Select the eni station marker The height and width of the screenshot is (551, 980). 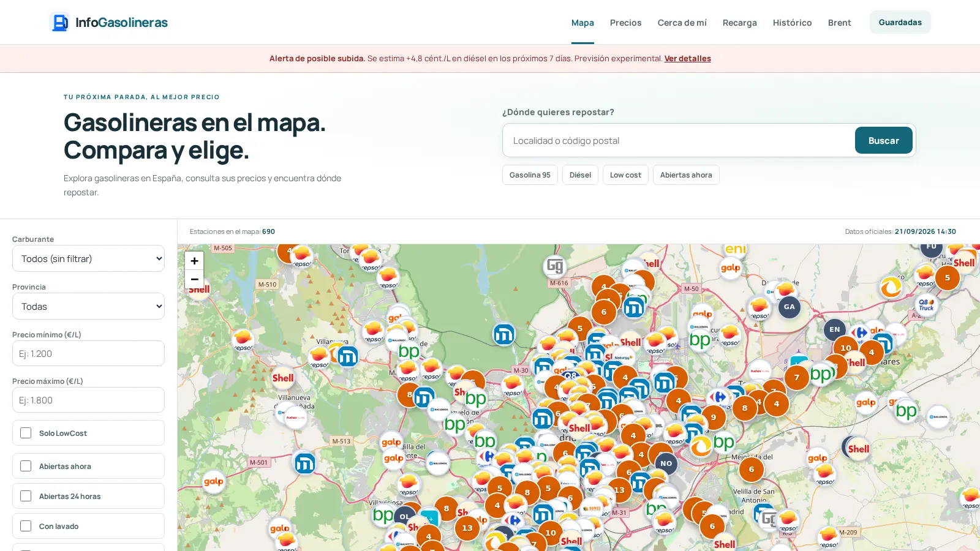(x=735, y=249)
